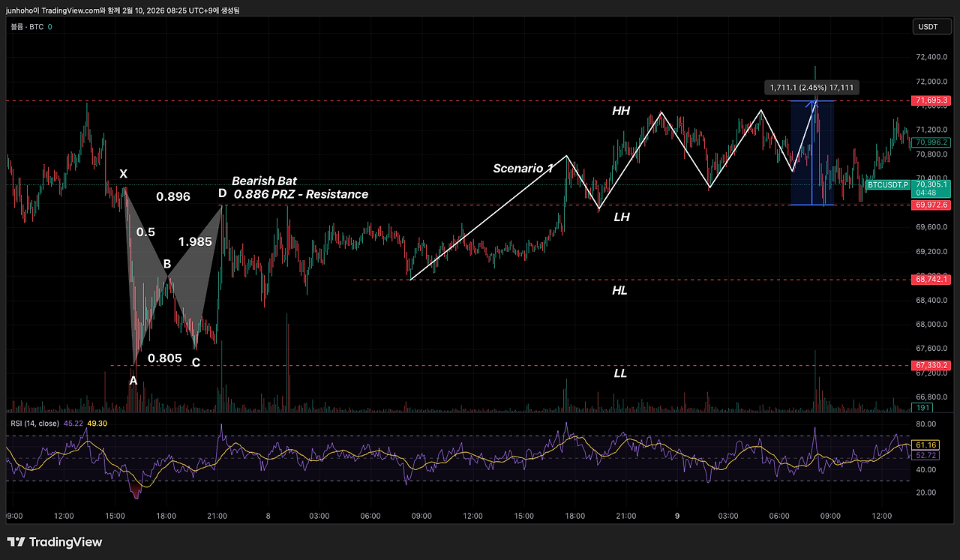This screenshot has width=960, height=560.
Task: Click the 68,742.1 dashed level label
Action: click(x=931, y=278)
